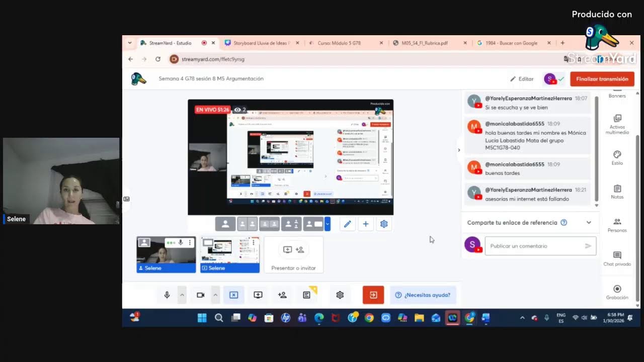Open the Chat privado panel
644x362 pixels.
pos(617,259)
